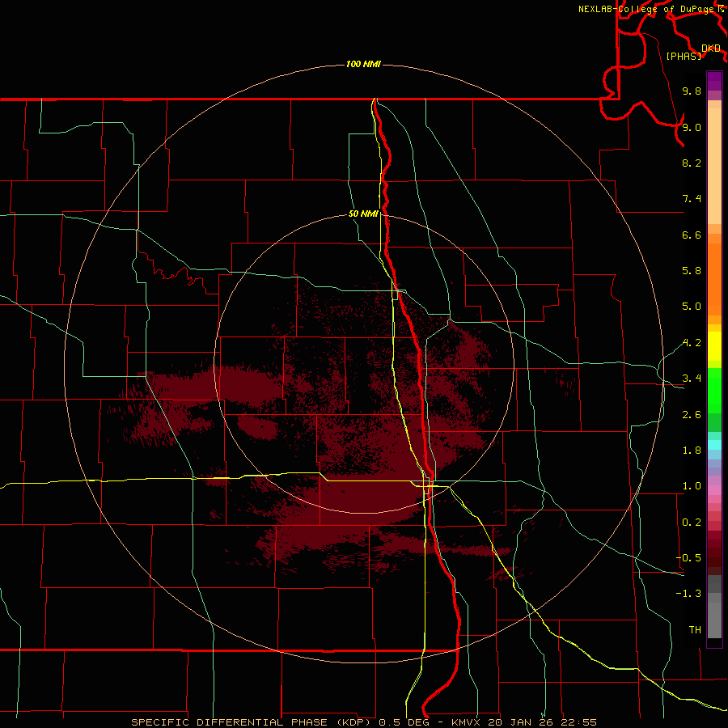Click the KMVX radar station identifier
The height and width of the screenshot is (728, 728).
466,722
